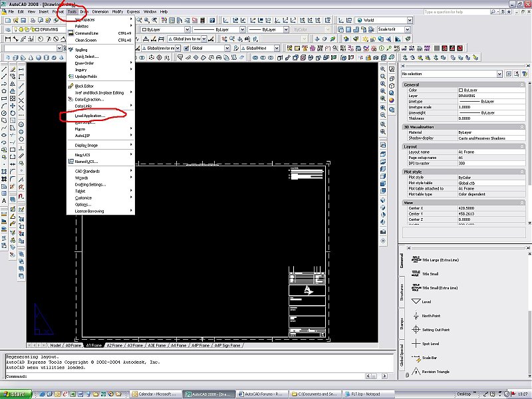The height and width of the screenshot is (399, 532).
Task: Open the AutoLISP submenu
Action: 100,136
